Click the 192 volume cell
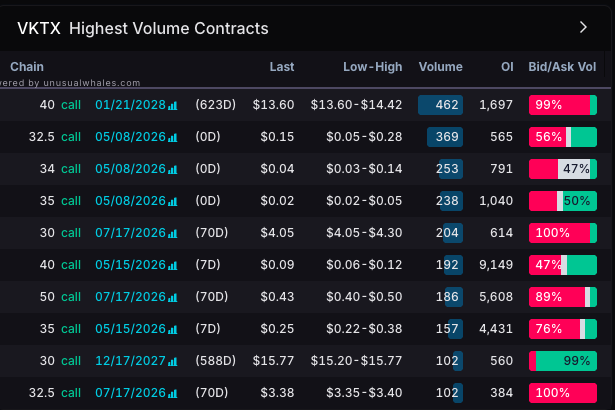615x410 pixels. 447,265
